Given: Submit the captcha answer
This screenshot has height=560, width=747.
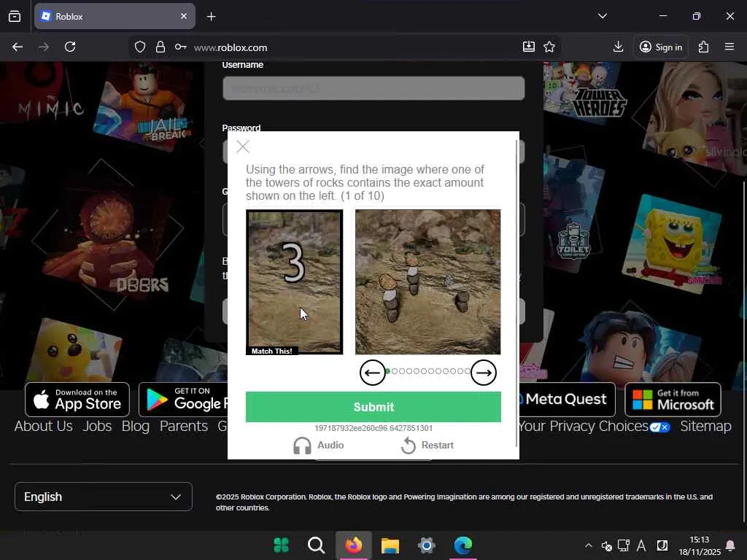Looking at the screenshot, I should 373,407.
